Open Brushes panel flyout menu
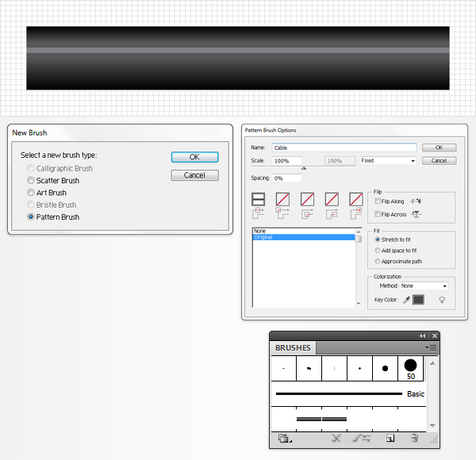The height and width of the screenshot is (460, 476). (x=431, y=347)
